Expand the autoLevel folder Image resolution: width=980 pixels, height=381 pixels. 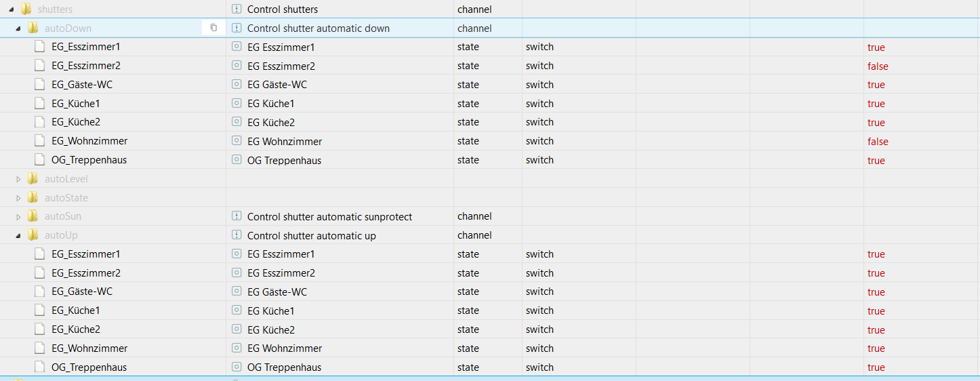pos(19,179)
